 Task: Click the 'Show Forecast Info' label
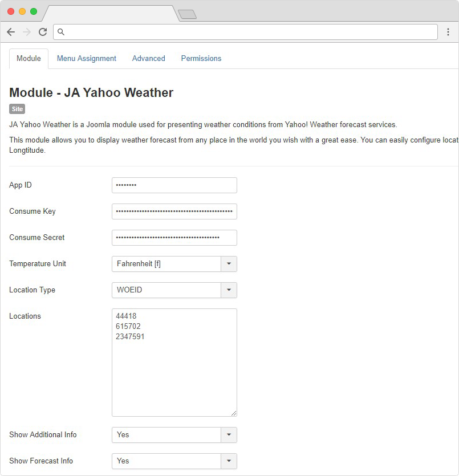[41, 461]
